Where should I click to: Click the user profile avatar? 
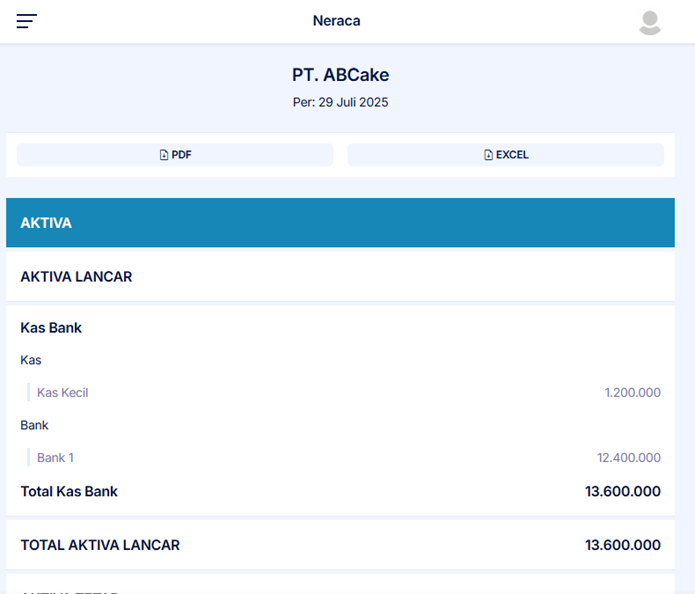click(x=650, y=22)
